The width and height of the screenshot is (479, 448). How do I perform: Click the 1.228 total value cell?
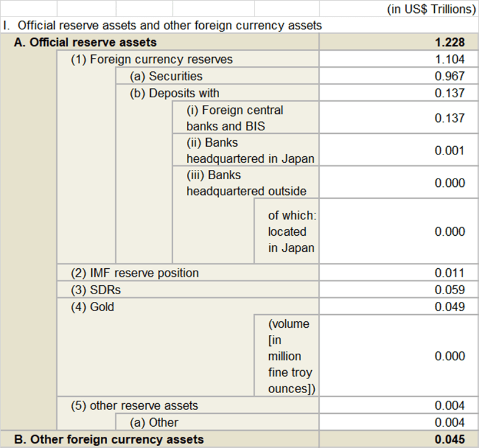coord(450,42)
